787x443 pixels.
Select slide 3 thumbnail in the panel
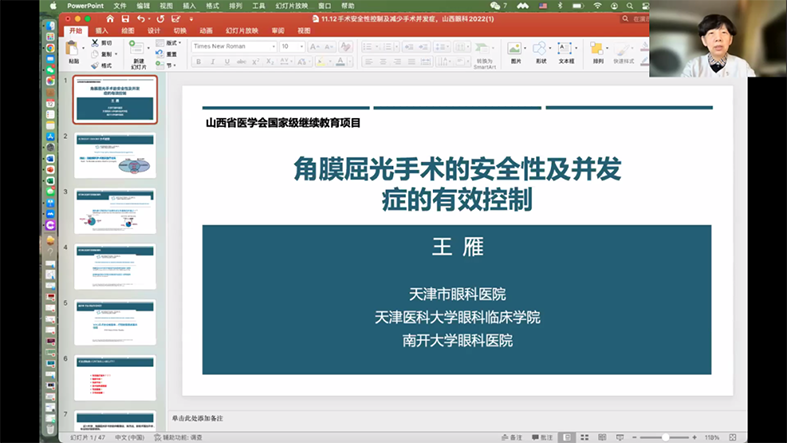(115, 209)
